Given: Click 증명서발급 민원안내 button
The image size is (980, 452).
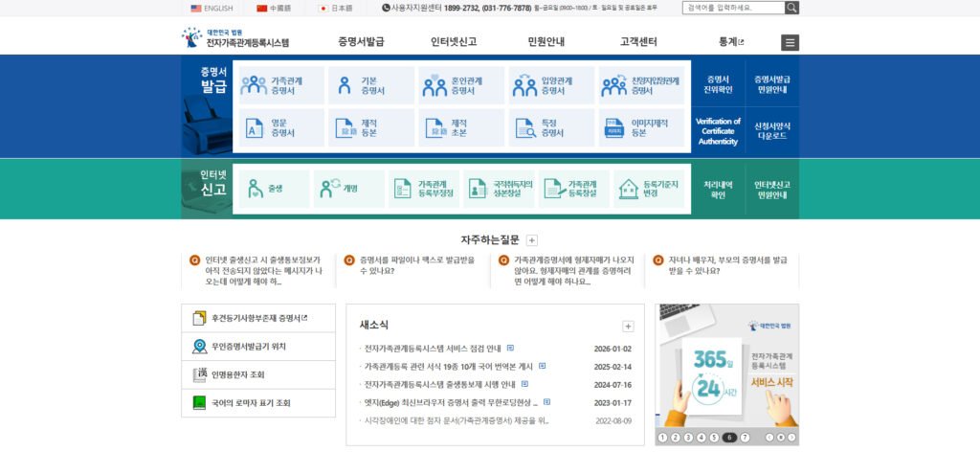Looking at the screenshot, I should pyautogui.click(x=772, y=84).
